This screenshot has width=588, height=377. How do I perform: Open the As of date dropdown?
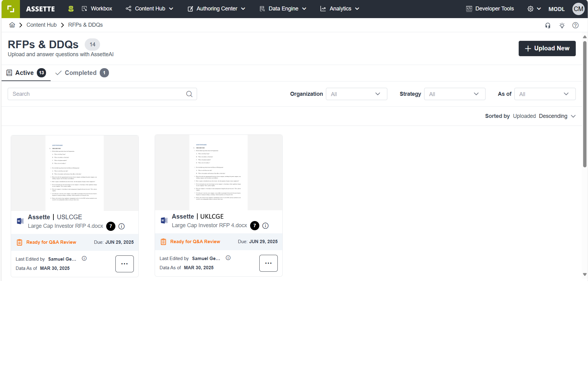click(x=544, y=94)
